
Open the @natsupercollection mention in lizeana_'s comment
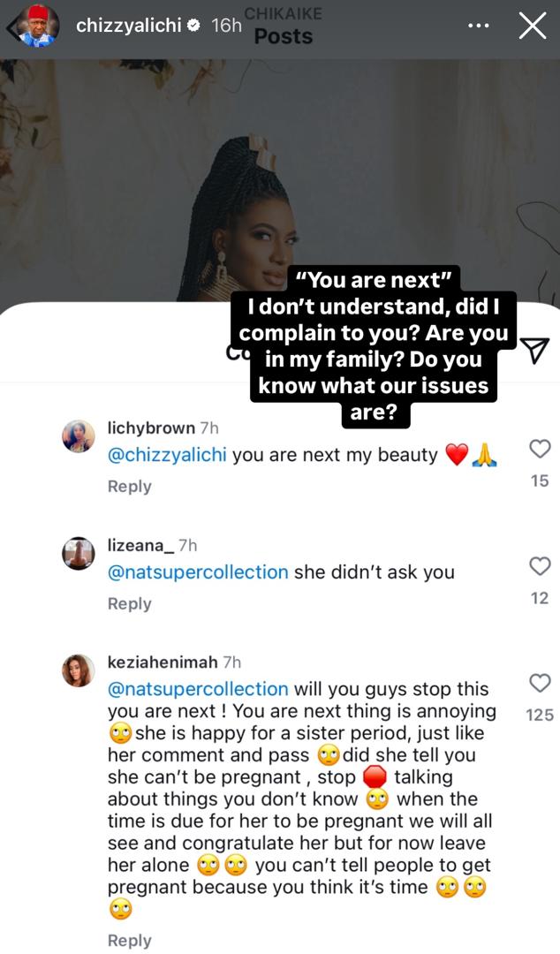tap(197, 572)
